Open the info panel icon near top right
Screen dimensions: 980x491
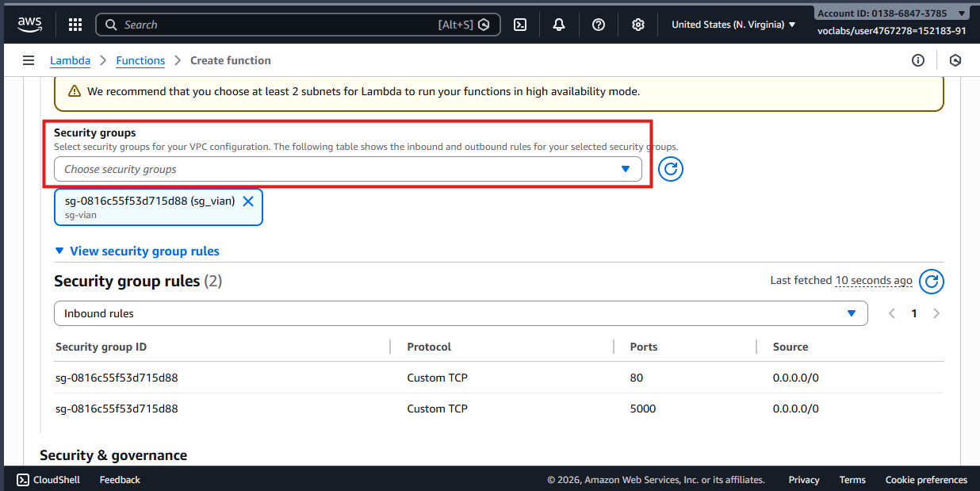(918, 60)
